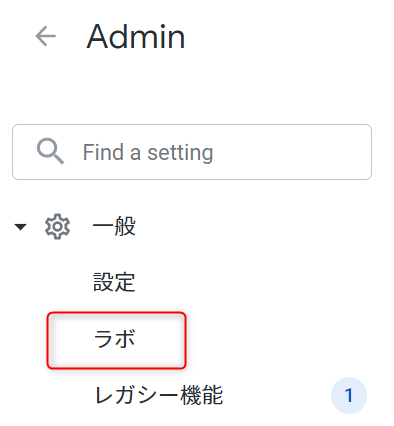
Task: Click the notification count on レガシー機能
Action: click(x=349, y=396)
